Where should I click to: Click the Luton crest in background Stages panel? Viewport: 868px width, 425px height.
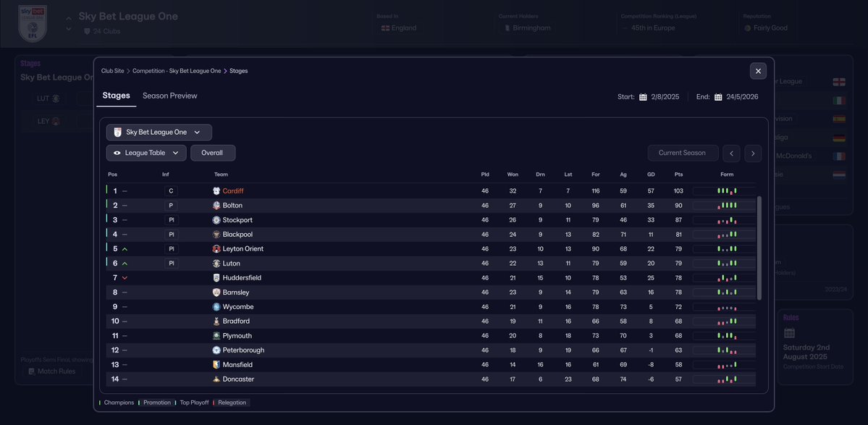pyautogui.click(x=56, y=98)
